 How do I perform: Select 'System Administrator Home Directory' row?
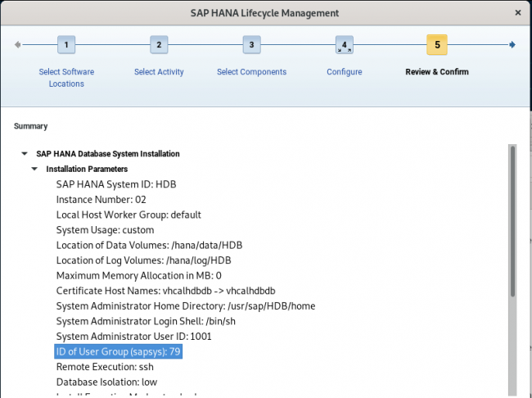tap(186, 306)
